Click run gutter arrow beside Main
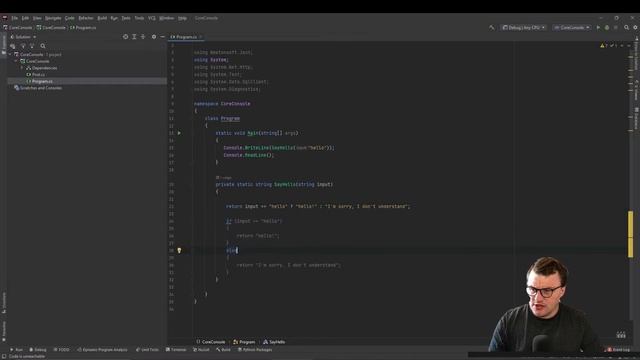640x360 pixels. [179, 133]
